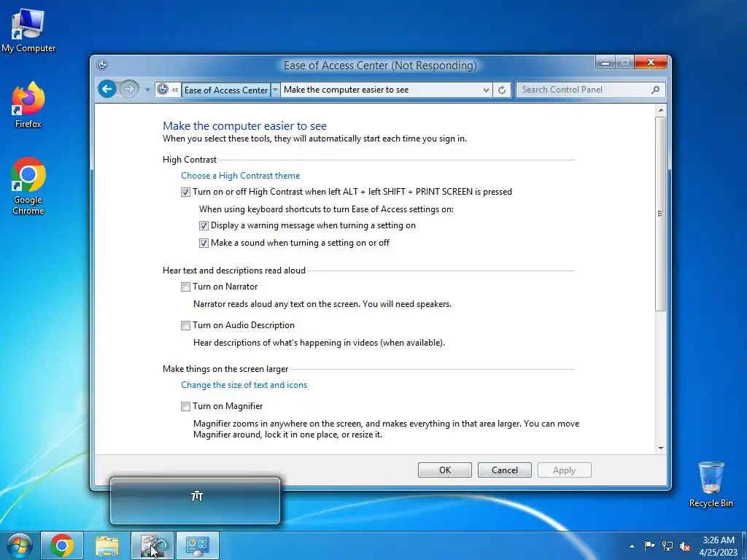Click the Show desktop strip
Screen dimensions: 747x560
[x=743, y=545]
